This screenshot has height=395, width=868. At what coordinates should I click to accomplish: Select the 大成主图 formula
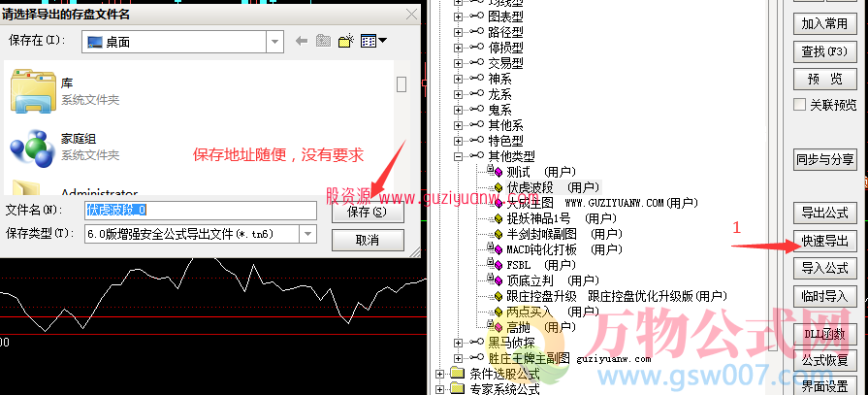603,203
